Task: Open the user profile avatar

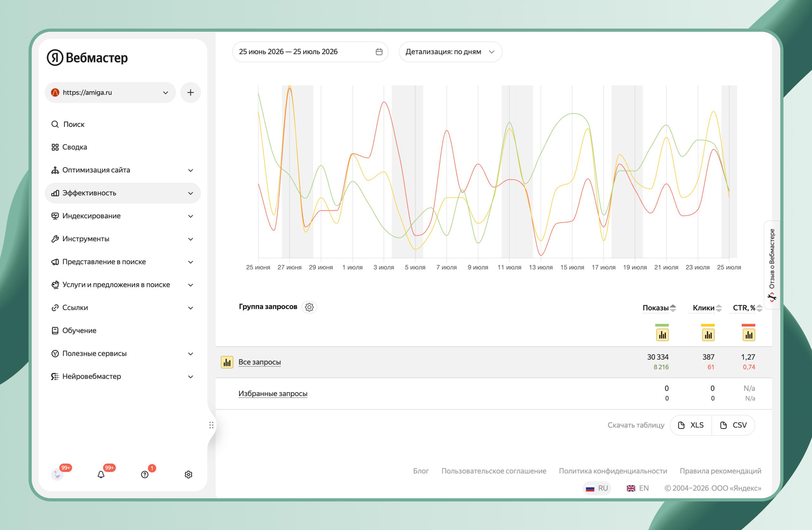Action: click(57, 474)
